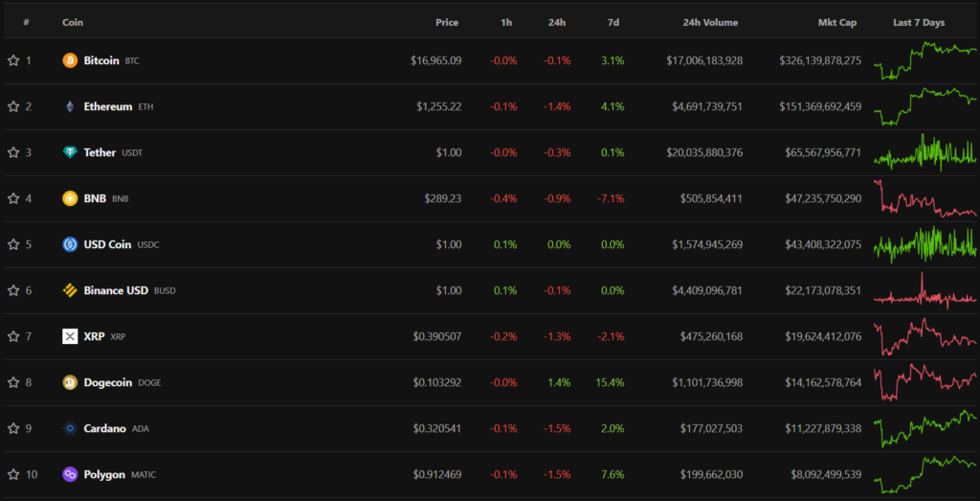This screenshot has width=980, height=501.
Task: Click Ethereum price $1,255.22
Action: click(x=439, y=107)
